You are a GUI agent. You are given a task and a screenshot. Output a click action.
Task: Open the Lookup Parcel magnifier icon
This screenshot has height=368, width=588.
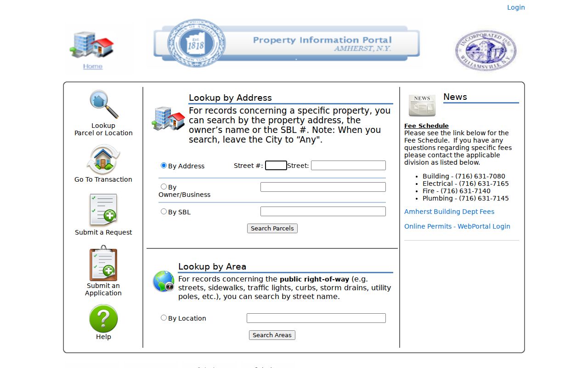tap(104, 104)
